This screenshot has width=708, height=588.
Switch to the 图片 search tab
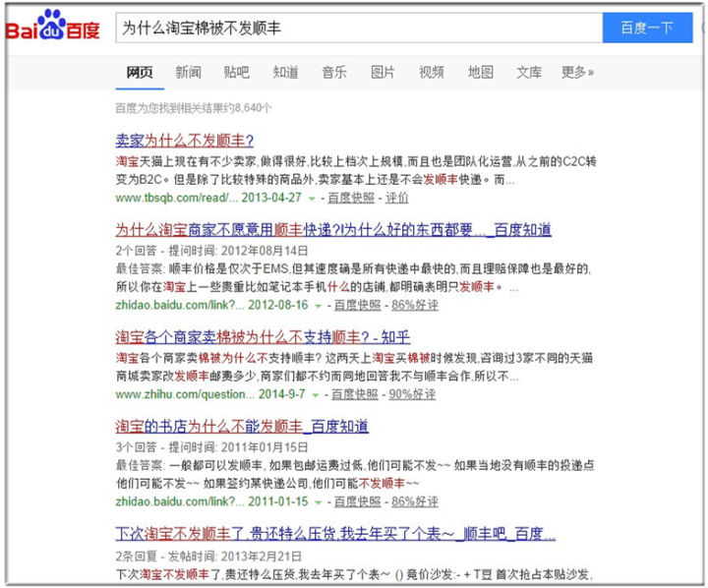(x=383, y=72)
